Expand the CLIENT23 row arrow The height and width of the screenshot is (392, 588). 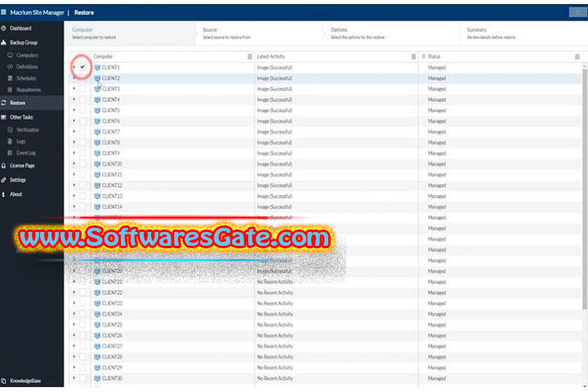(73, 303)
